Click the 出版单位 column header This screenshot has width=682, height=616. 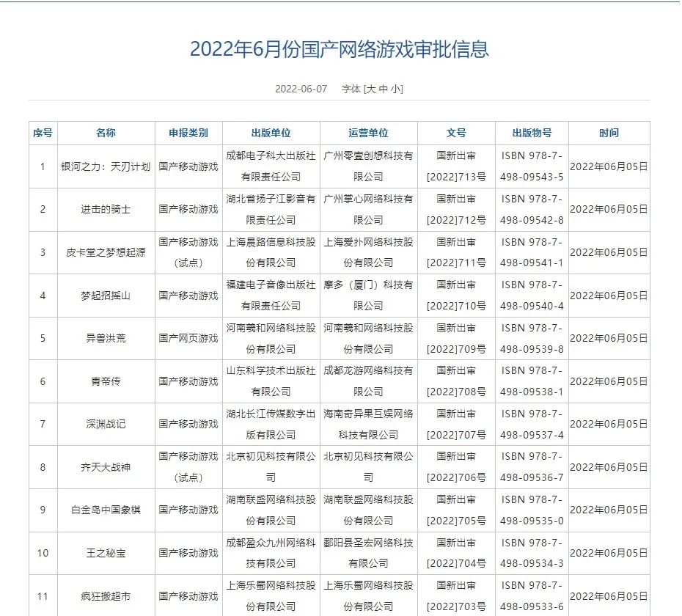click(271, 133)
